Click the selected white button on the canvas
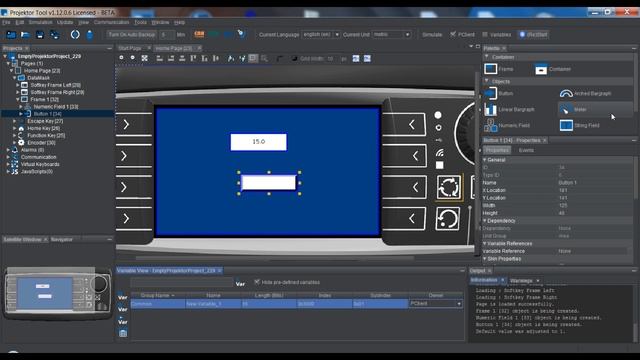The width and height of the screenshot is (640, 360). click(269, 182)
